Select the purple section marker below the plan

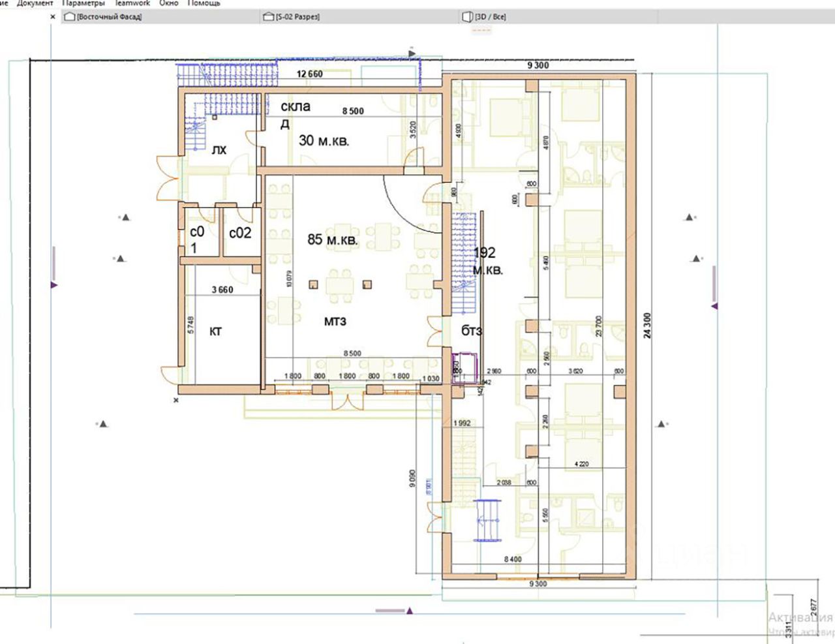(410, 611)
